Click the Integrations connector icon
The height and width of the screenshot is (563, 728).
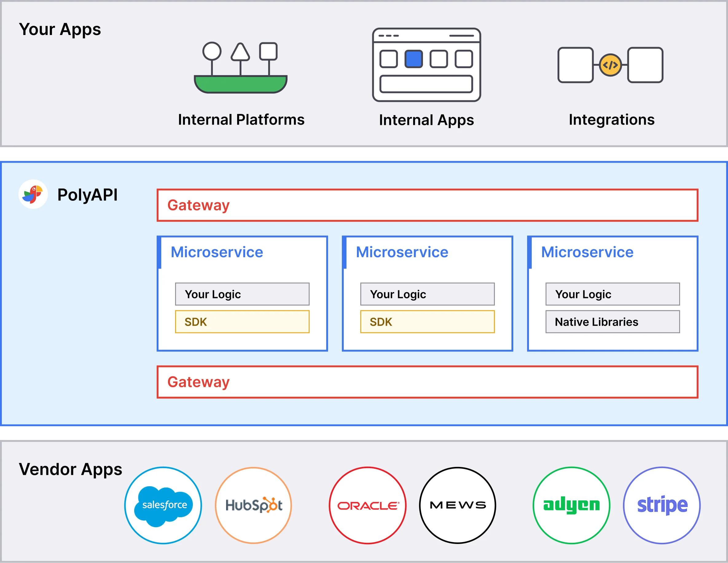(x=610, y=65)
